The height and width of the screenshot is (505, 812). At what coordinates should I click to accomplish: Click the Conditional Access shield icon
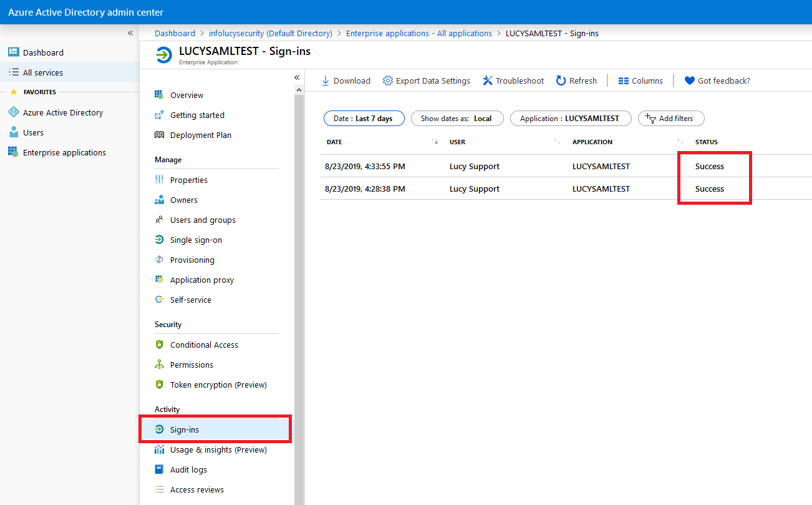click(159, 345)
